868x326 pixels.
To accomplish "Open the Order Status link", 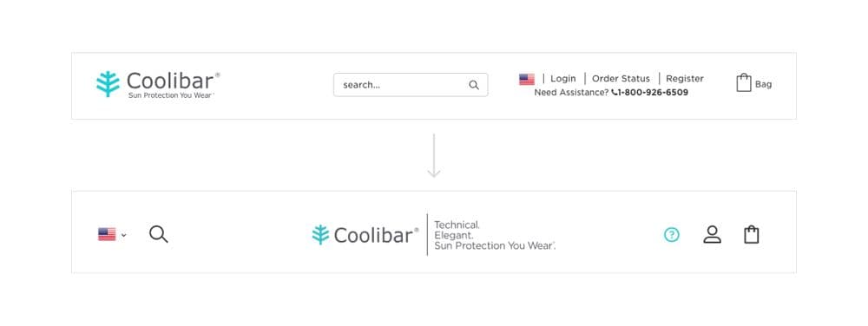I will pyautogui.click(x=621, y=78).
